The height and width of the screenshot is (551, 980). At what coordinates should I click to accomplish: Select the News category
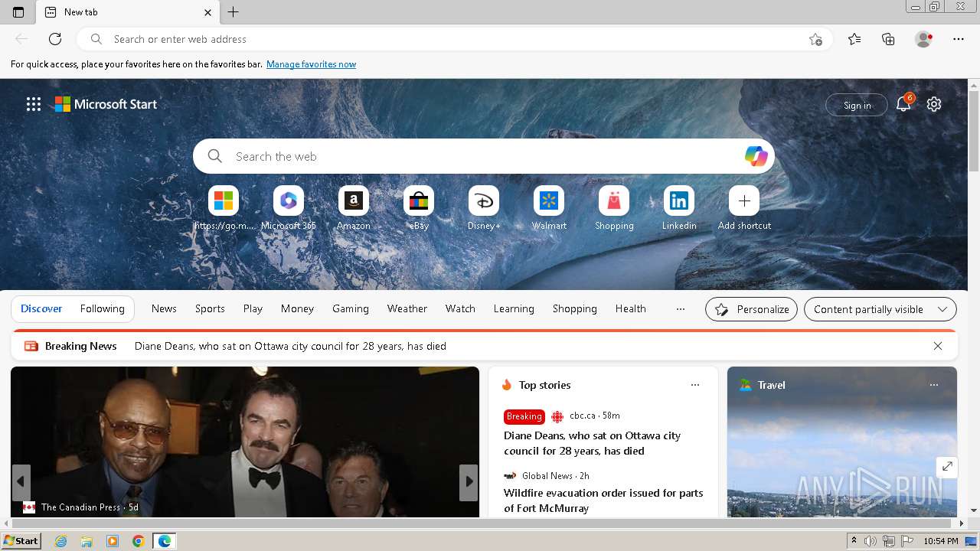[x=164, y=309]
